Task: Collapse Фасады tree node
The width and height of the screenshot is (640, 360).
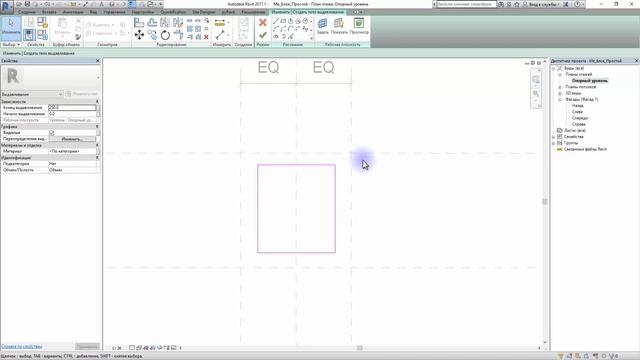Action: [560, 99]
